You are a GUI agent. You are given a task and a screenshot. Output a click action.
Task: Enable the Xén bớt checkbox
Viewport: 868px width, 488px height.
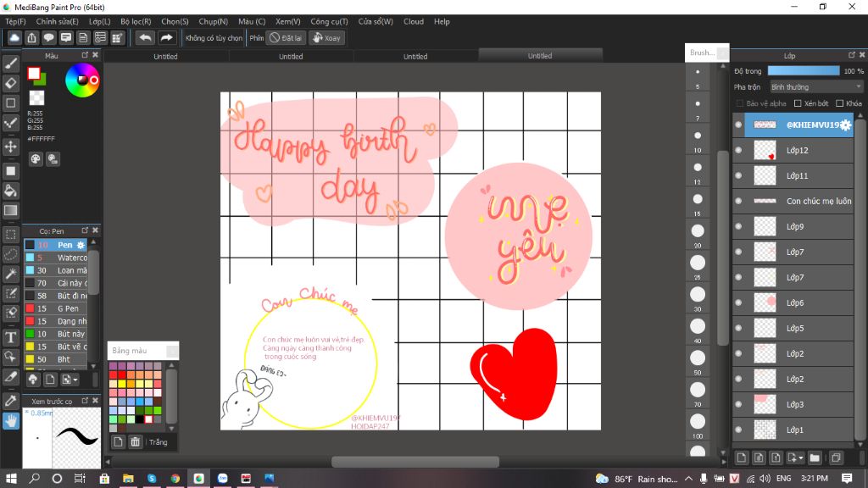click(798, 103)
